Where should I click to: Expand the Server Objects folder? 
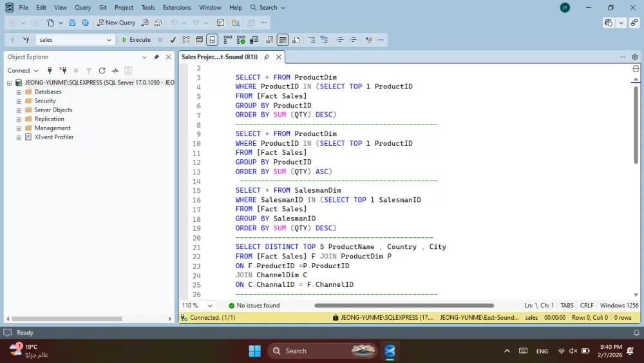pyautogui.click(x=19, y=110)
